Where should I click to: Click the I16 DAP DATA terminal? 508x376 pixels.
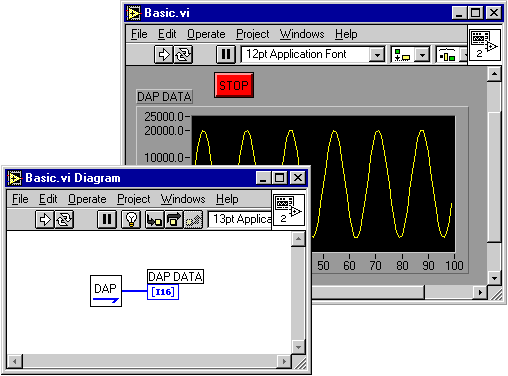point(163,292)
